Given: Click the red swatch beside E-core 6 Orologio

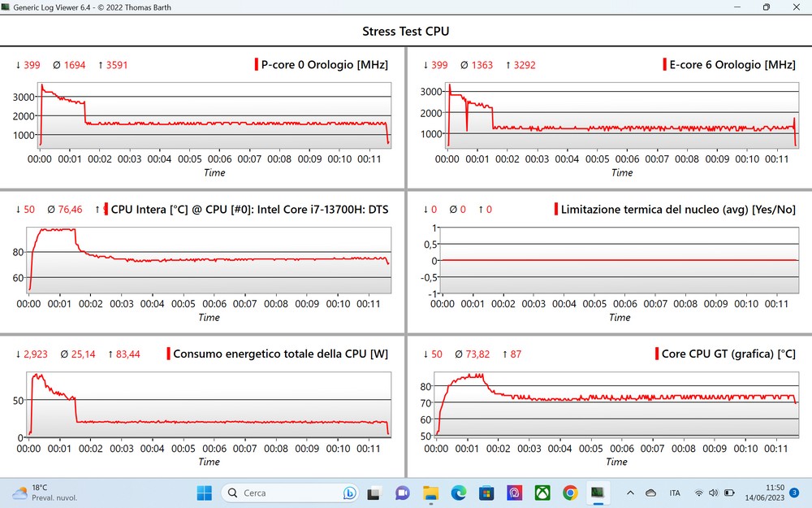Looking at the screenshot, I should [x=664, y=65].
